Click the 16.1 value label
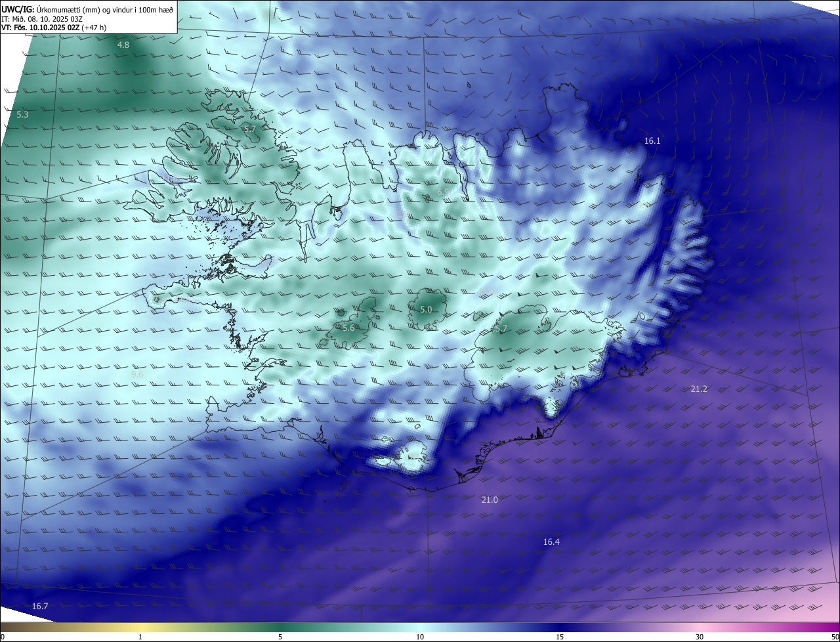Viewport: 840px width, 642px height. [652, 140]
